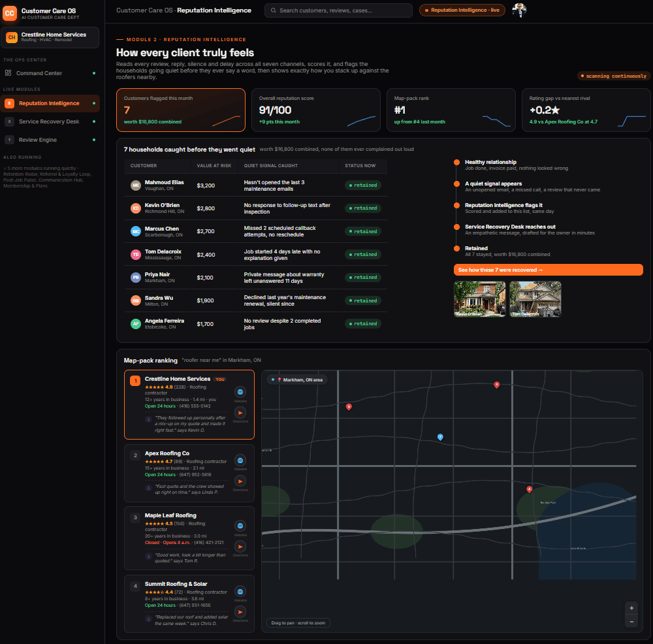The height and width of the screenshot is (644, 653).
Task: Select Reputation Intelligence module in sidebar
Action: tap(50, 103)
